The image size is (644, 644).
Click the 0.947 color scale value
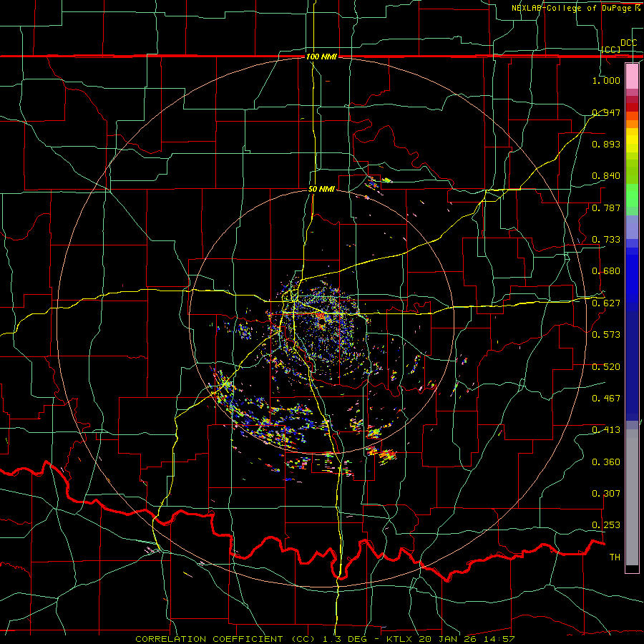pyautogui.click(x=606, y=112)
